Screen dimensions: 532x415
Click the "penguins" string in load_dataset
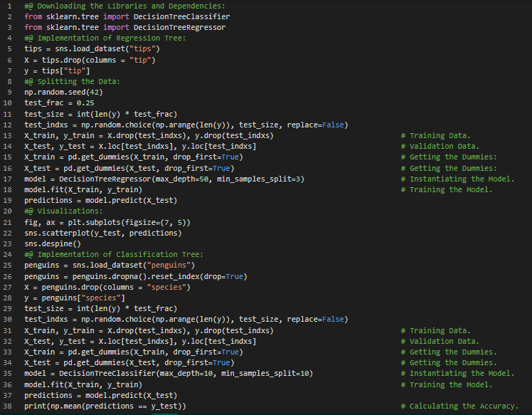click(x=165, y=266)
